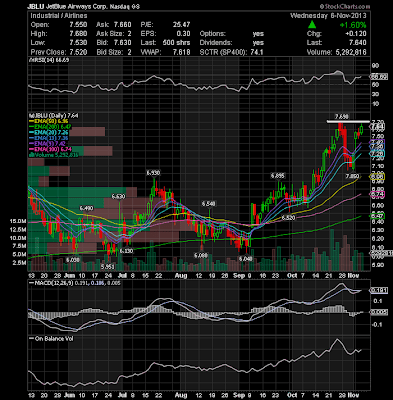The height and width of the screenshot is (400, 393).
Task: Click the green boxed 6.47 price axis tag
Action: 378,216
